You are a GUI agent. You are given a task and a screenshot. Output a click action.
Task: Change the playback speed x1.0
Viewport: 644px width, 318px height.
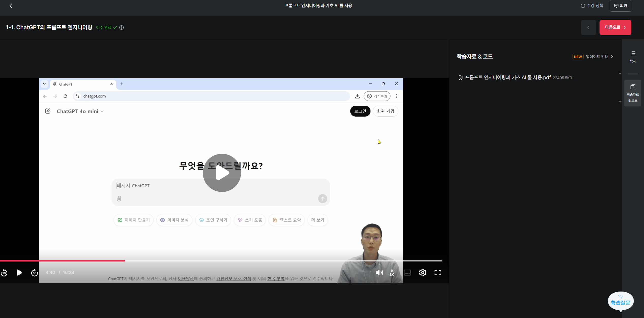[x=392, y=273]
